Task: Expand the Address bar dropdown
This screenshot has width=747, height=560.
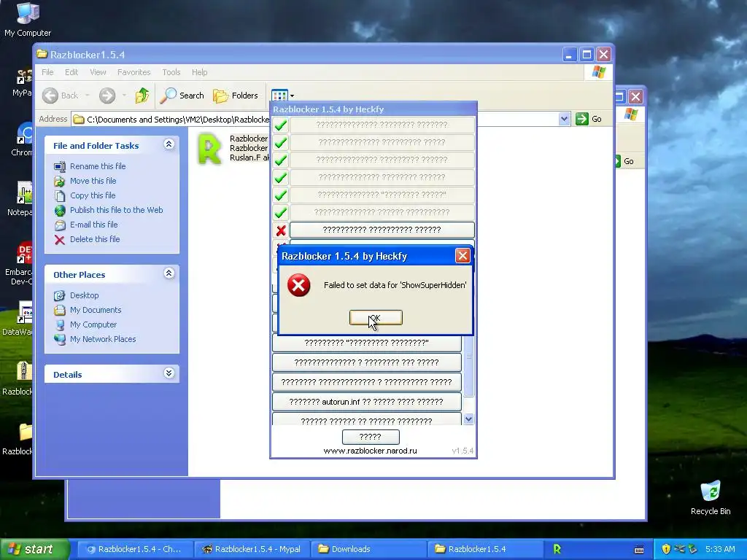Action: 564,119
